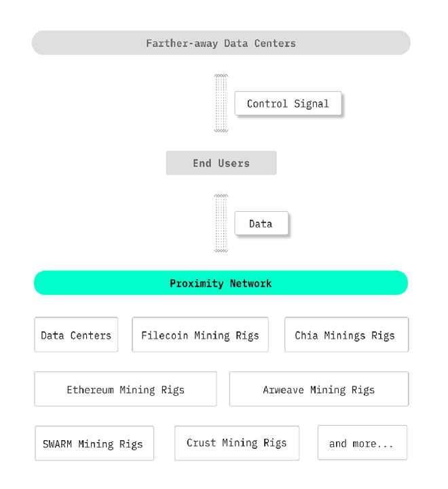Select middle of dotted connector beside Data box
Image resolution: width=448 pixels, height=489 pixels.
[x=221, y=223]
